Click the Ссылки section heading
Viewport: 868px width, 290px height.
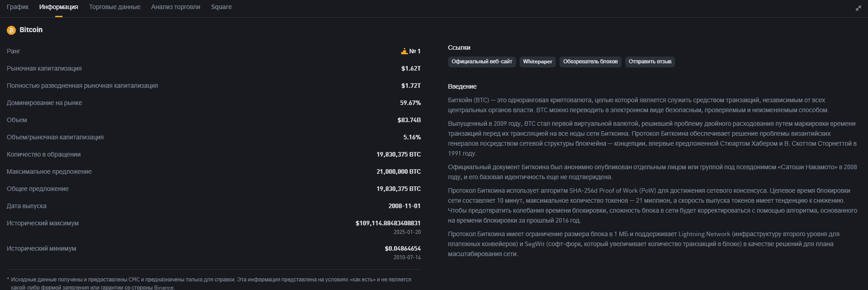(459, 48)
